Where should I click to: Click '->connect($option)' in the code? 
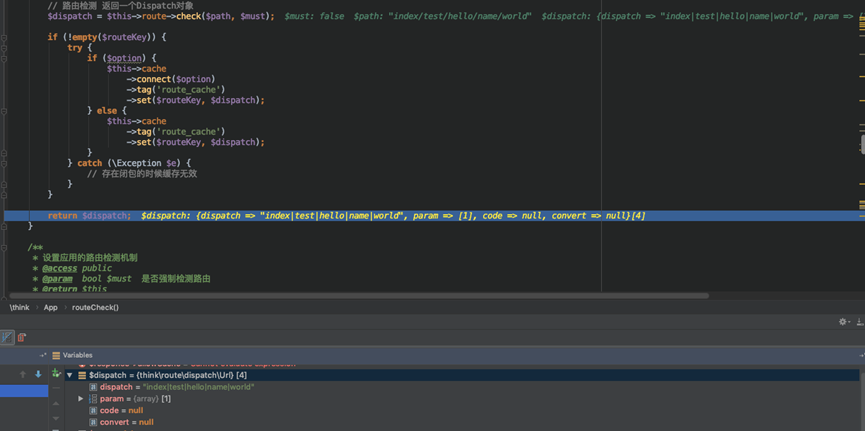(x=170, y=79)
